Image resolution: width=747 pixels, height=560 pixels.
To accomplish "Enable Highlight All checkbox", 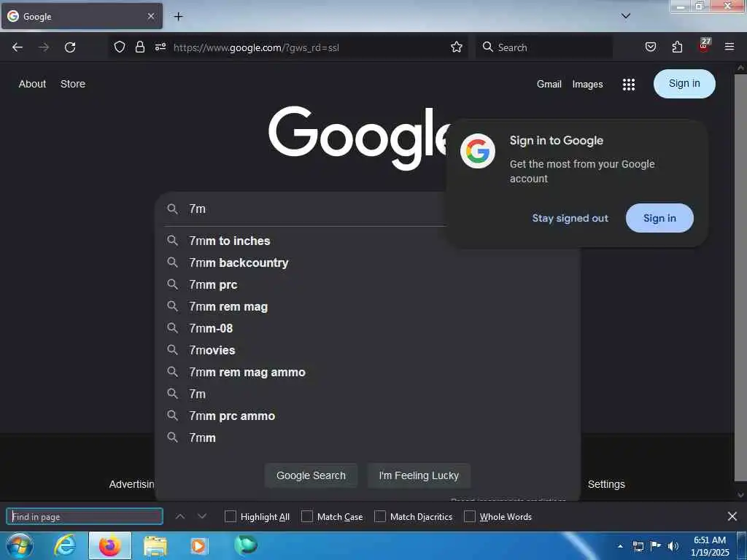I will (231, 516).
